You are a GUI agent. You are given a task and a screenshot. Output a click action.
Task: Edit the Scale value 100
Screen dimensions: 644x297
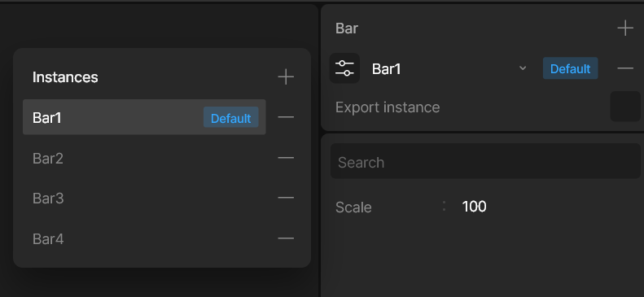coord(474,207)
